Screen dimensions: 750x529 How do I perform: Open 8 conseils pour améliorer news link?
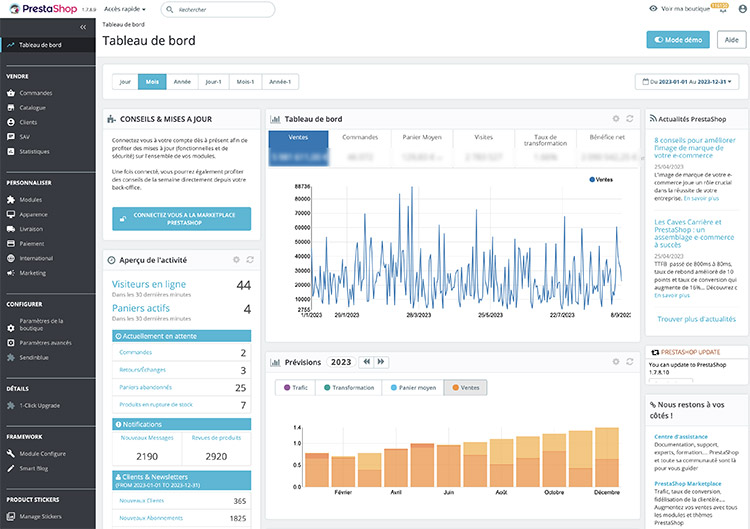(695, 148)
